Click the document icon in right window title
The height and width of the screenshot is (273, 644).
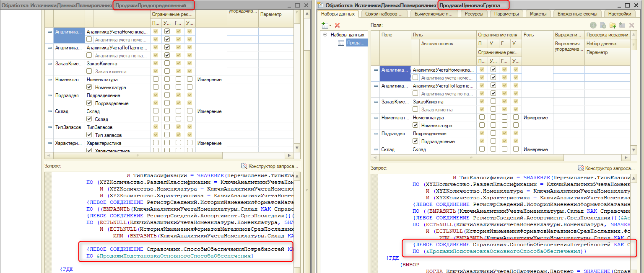point(321,5)
